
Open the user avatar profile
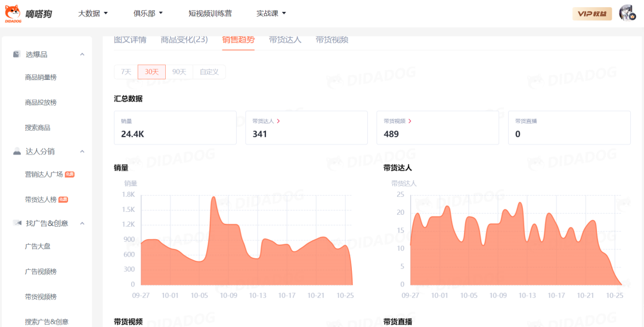tap(626, 13)
